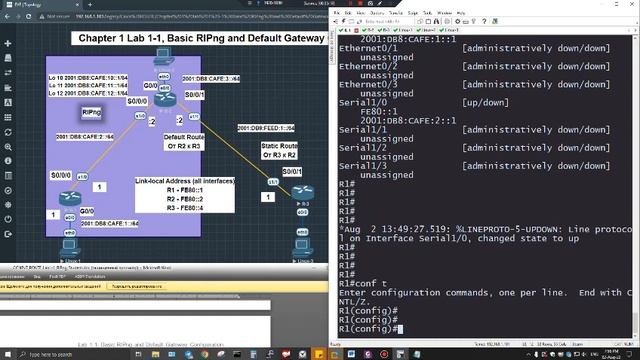Open the Networks arrows icon in EVE sidebar
This screenshot has height=360, width=640.
click(x=8, y=73)
